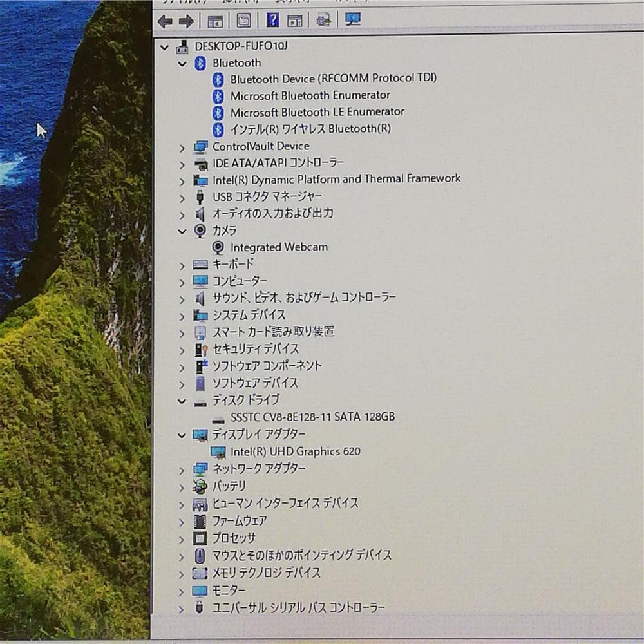
Task: Click the Bluetooth category icon
Action: pyautogui.click(x=200, y=63)
